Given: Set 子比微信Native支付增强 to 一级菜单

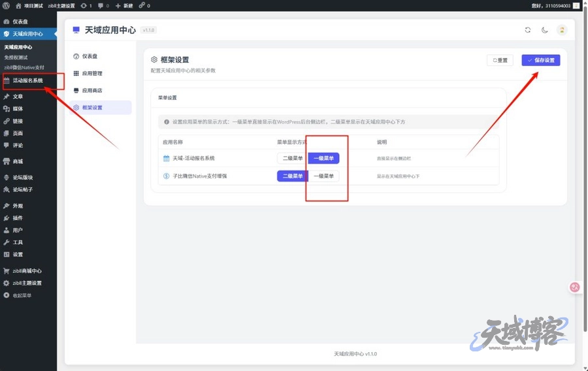Looking at the screenshot, I should pos(323,176).
